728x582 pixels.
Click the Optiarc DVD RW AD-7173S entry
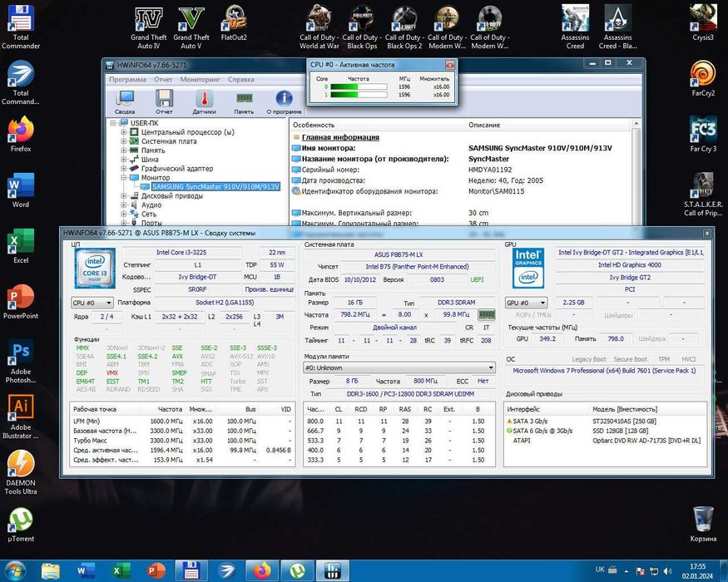click(x=646, y=441)
